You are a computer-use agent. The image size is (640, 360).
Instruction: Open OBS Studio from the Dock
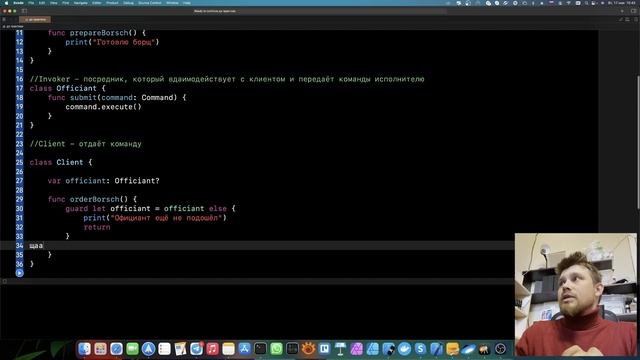point(500,349)
